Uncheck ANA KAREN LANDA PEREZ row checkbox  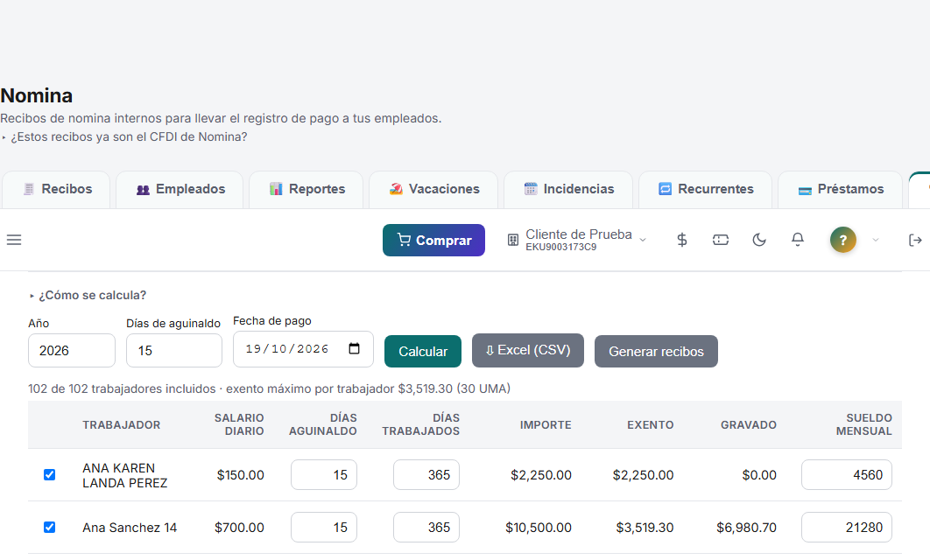[49, 474]
